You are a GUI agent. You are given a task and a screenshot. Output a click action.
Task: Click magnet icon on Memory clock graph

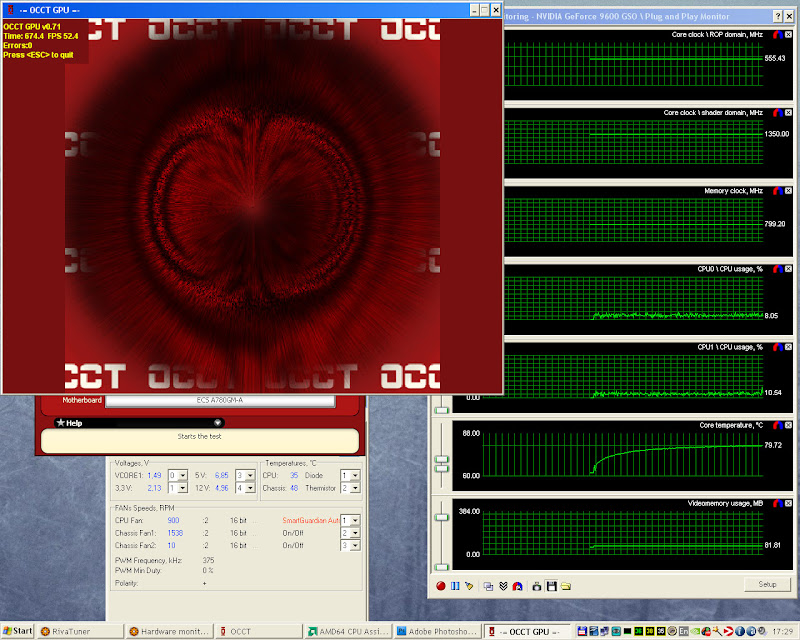778,191
